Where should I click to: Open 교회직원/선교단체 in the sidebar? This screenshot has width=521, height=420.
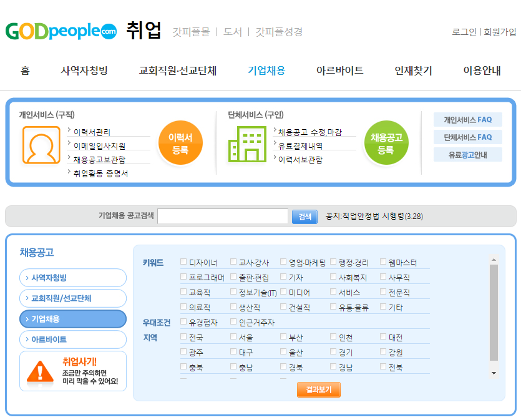point(73,298)
